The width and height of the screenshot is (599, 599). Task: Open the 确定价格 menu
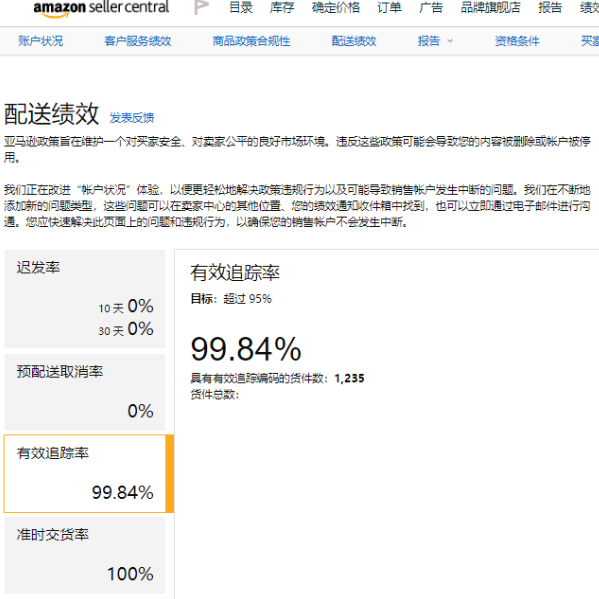click(x=336, y=7)
